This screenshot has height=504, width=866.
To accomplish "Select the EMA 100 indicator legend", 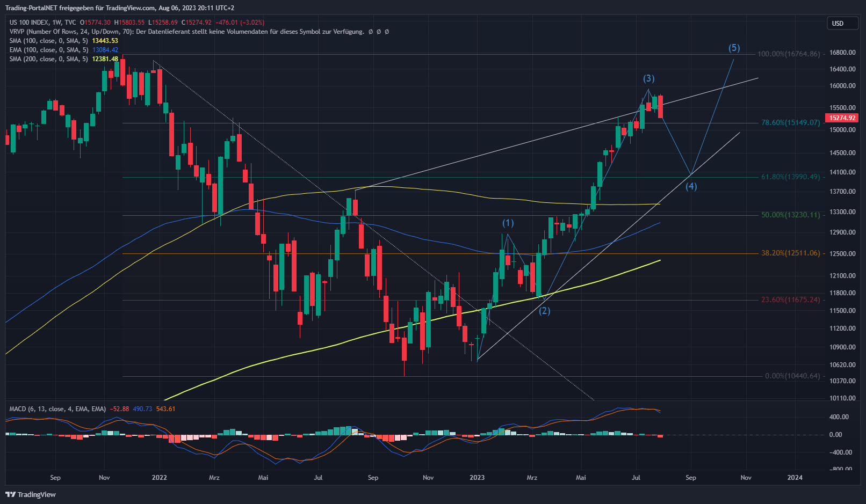I will (48, 50).
